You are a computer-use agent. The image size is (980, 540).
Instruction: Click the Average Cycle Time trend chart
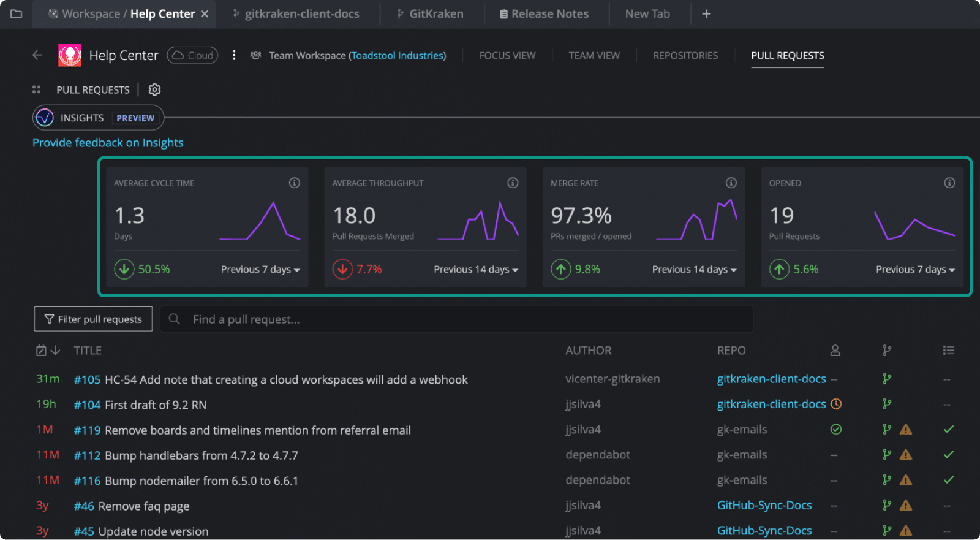(260, 221)
